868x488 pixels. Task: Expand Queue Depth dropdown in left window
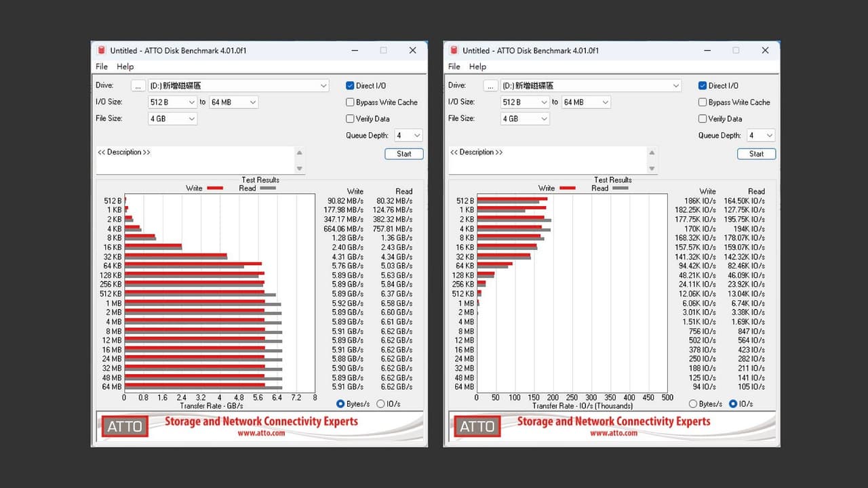click(x=408, y=136)
